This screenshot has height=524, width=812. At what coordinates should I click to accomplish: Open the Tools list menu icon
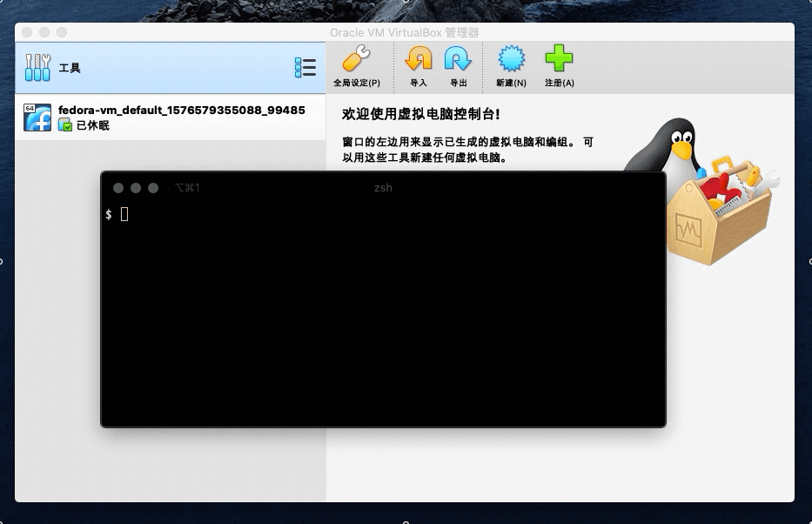[305, 67]
